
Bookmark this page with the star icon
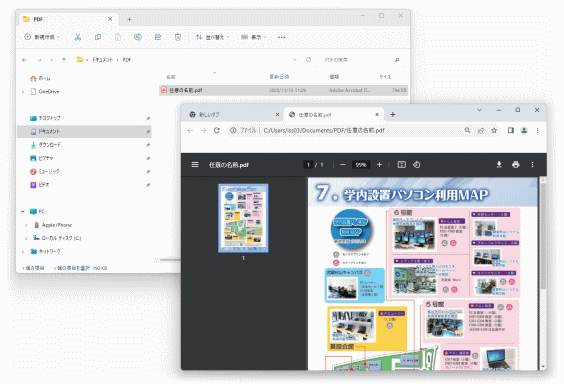coord(494,130)
